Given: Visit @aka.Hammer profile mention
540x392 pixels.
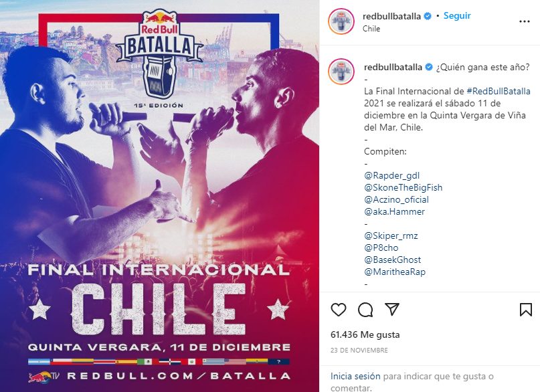Looking at the screenshot, I should (394, 211).
